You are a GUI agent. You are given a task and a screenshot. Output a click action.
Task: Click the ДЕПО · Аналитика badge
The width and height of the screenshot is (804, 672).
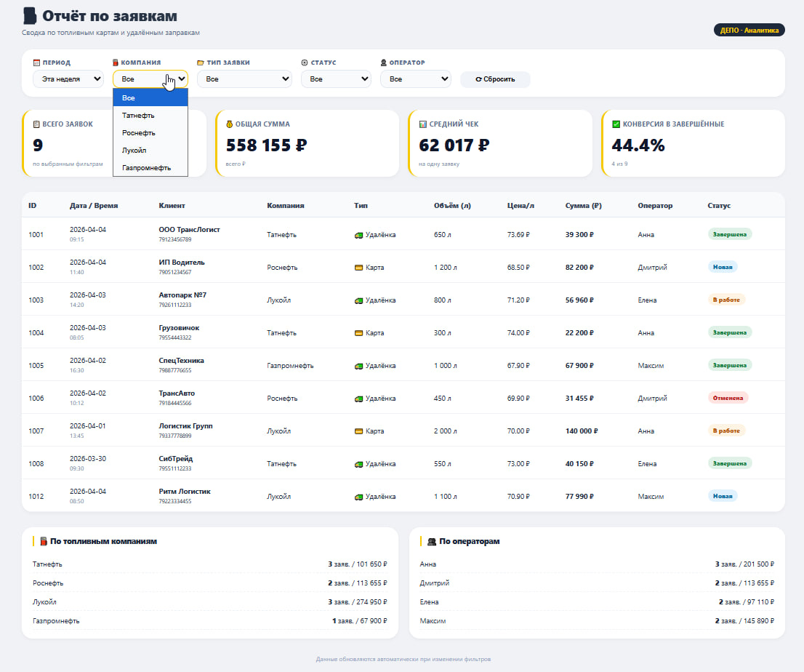click(749, 31)
